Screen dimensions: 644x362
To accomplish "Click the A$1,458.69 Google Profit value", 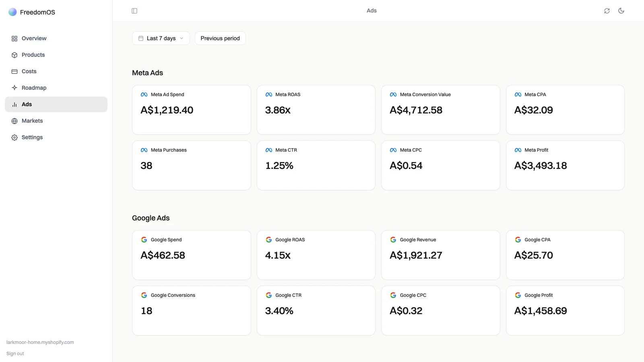I will coord(541,311).
